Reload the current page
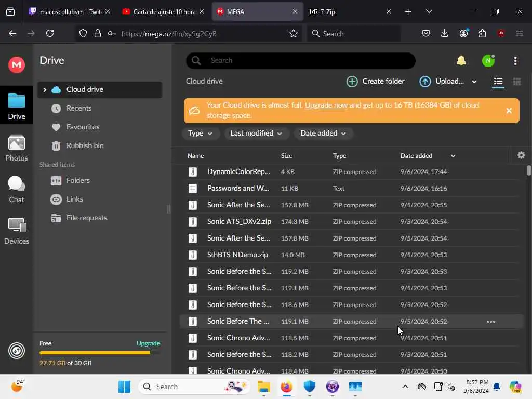The image size is (532, 399). click(x=50, y=33)
